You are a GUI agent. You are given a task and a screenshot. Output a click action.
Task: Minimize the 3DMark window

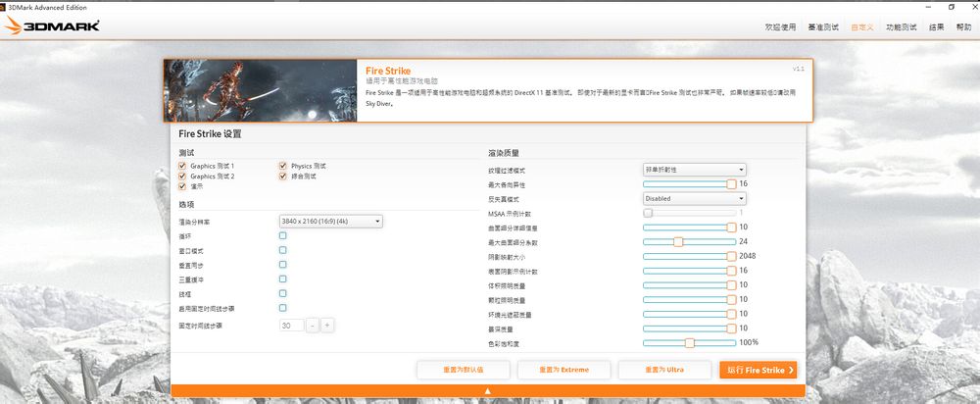[x=927, y=7]
